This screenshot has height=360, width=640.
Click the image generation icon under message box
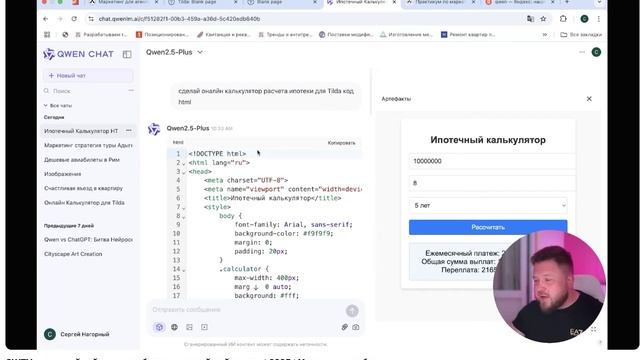tap(189, 327)
